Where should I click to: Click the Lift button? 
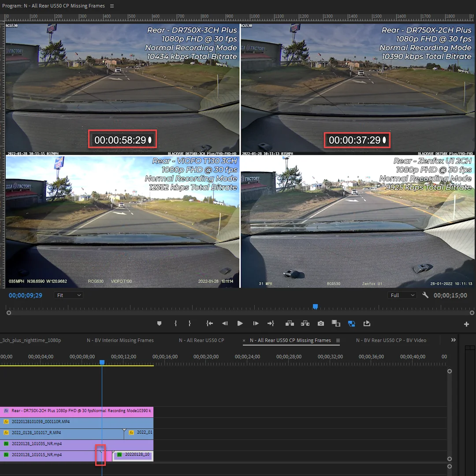coord(290,324)
